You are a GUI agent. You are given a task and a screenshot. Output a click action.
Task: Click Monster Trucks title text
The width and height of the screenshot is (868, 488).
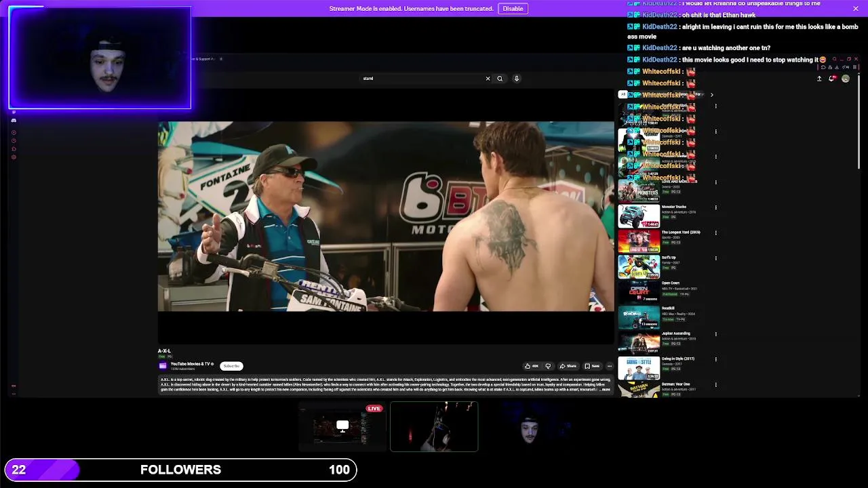674,207
